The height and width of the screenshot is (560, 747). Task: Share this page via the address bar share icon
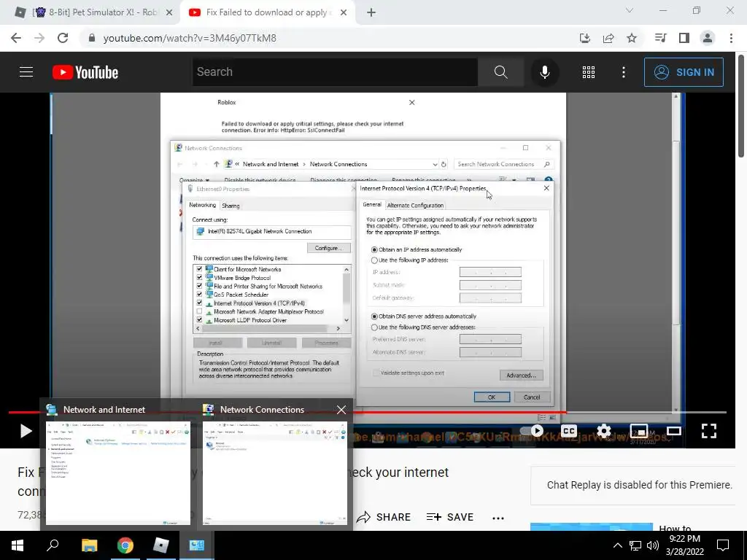(608, 38)
